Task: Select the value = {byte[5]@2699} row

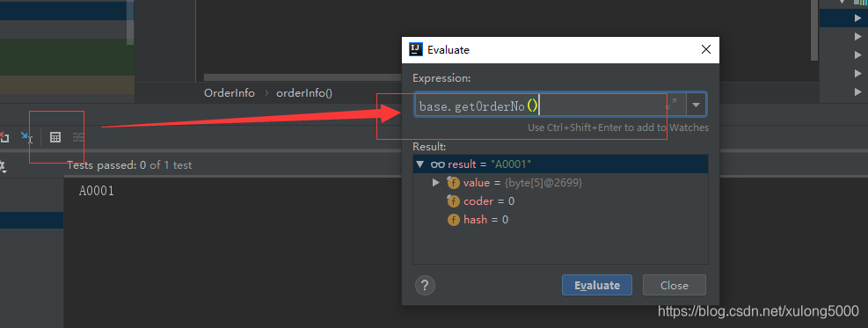Action: tap(560, 183)
